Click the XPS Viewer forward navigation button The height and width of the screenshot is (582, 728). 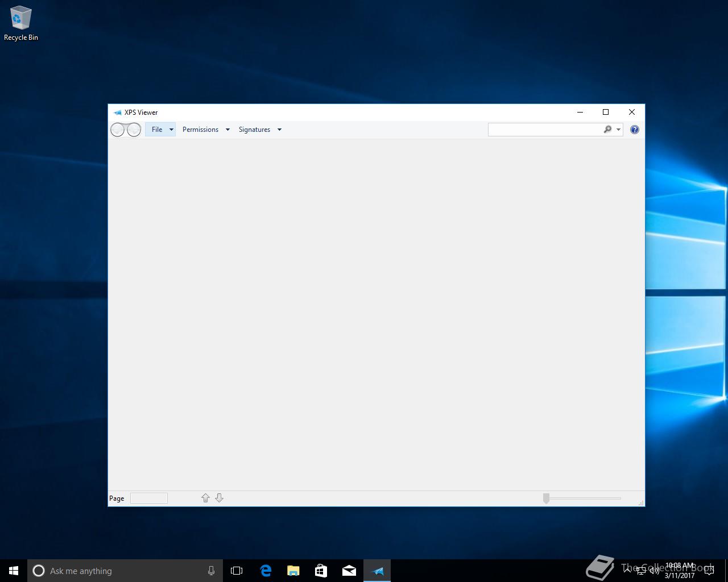[134, 130]
